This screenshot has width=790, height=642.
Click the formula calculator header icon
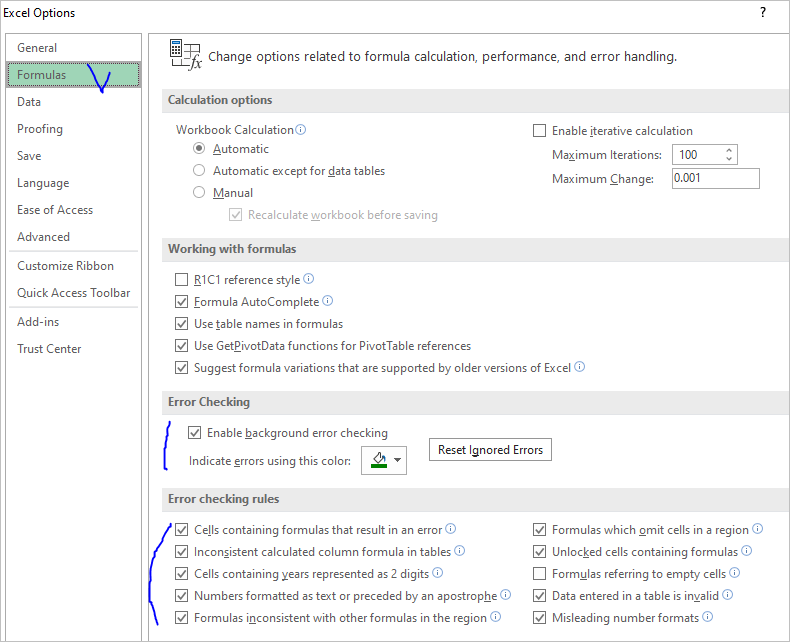tap(185, 54)
